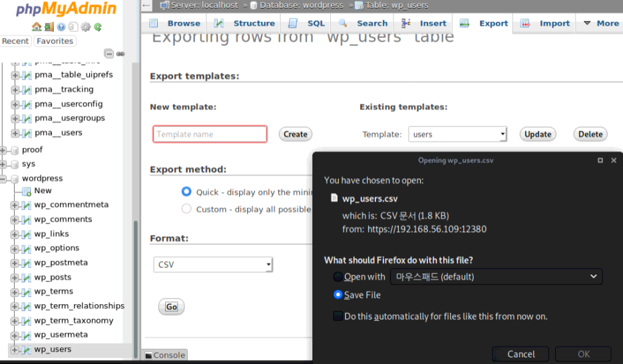Select Quick export method radio button
Viewport: 623px width, 364px height.
pyautogui.click(x=186, y=192)
